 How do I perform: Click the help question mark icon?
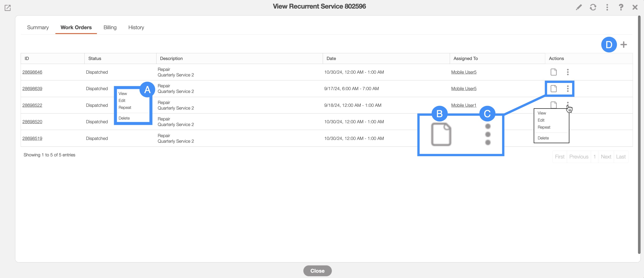click(621, 7)
